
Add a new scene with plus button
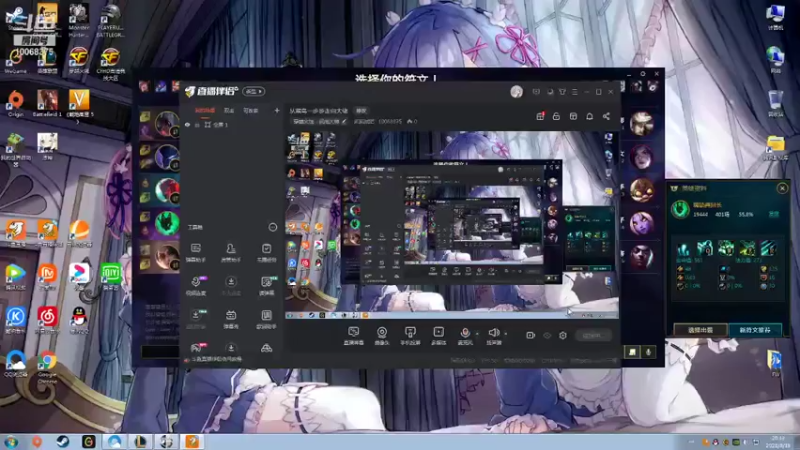[x=277, y=110]
